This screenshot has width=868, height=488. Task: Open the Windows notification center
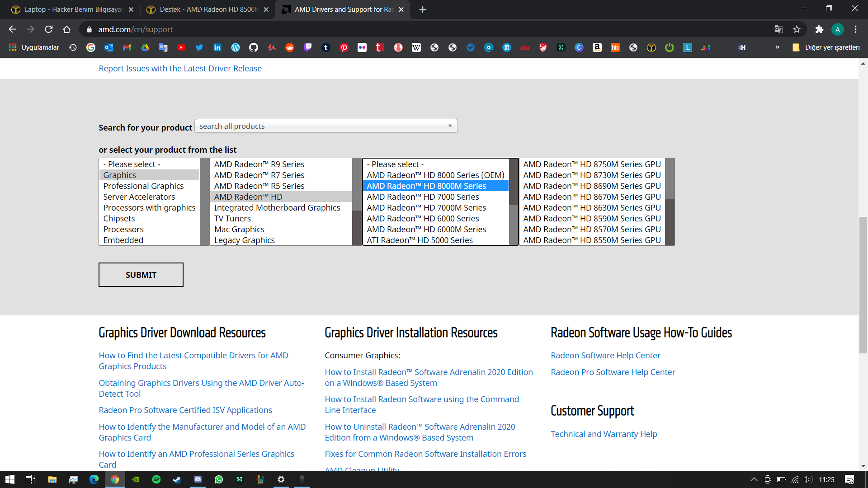point(849,479)
